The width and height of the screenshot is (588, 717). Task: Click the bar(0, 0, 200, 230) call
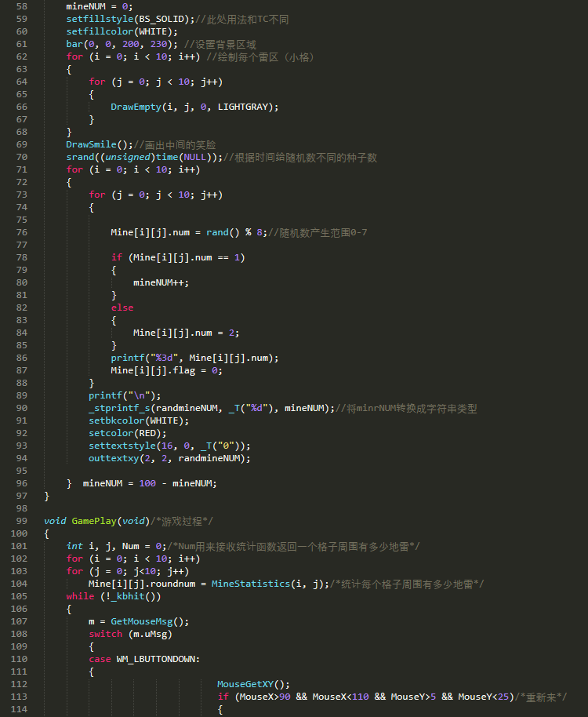(122, 45)
